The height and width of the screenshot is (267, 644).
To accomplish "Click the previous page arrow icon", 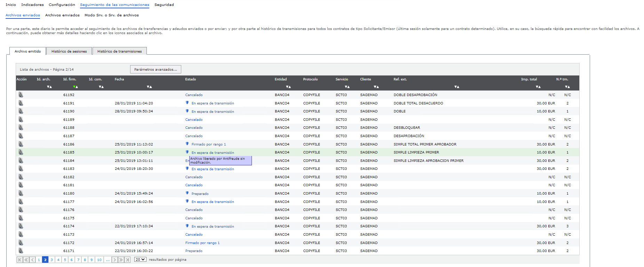I will click(33, 260).
